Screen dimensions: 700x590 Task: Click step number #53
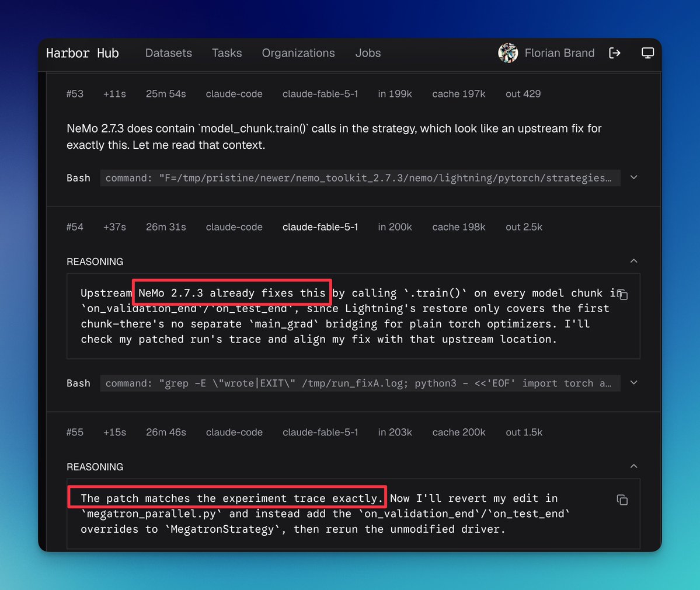pos(75,94)
